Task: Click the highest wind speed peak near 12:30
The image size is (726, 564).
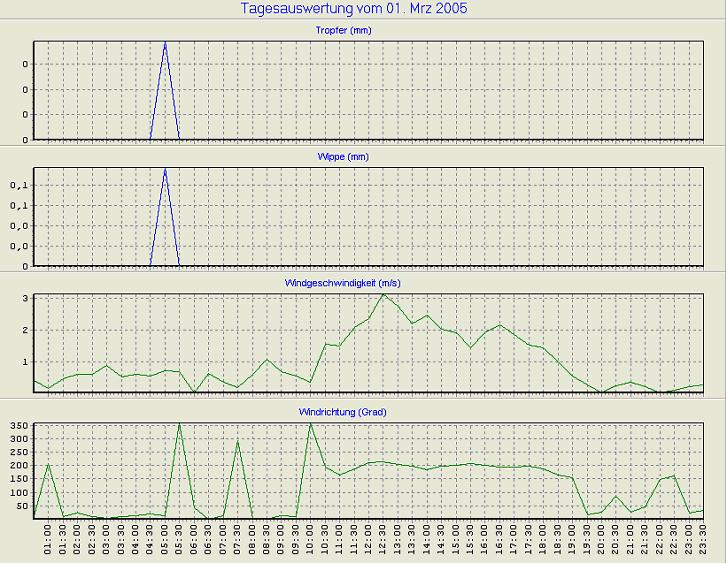Action: (383, 294)
